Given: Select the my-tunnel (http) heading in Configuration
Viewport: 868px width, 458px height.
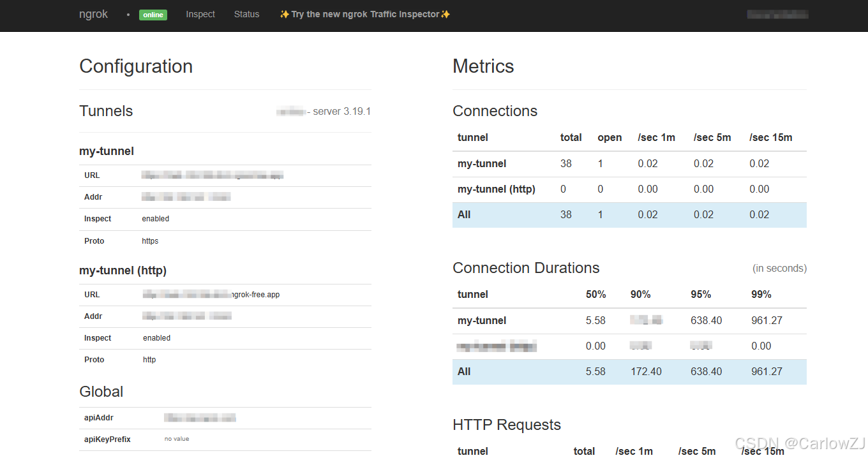Looking at the screenshot, I should pos(123,270).
